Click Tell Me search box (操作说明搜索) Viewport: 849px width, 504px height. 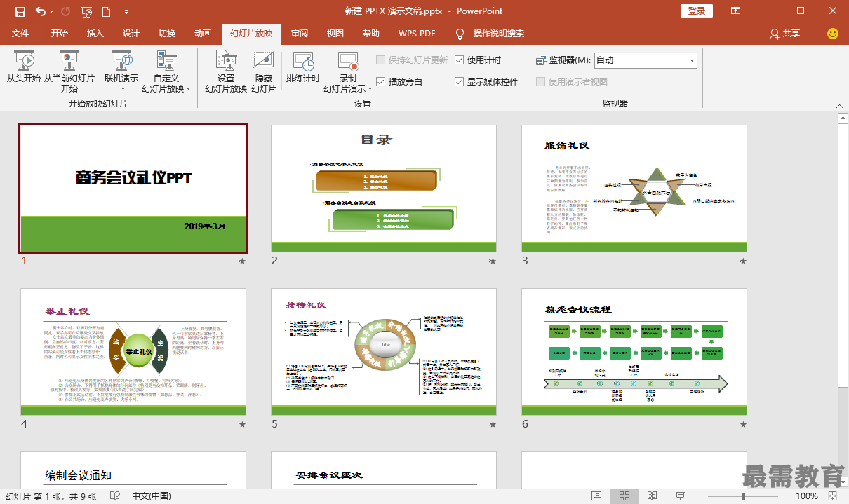(x=499, y=34)
